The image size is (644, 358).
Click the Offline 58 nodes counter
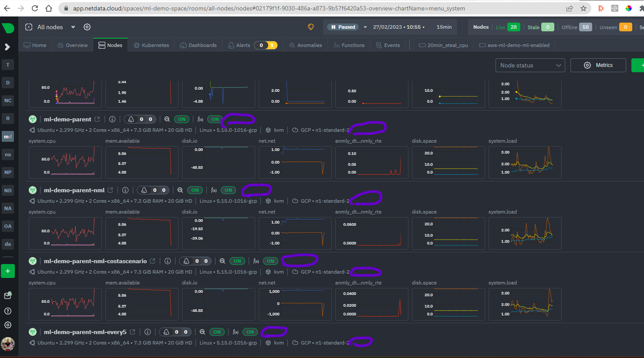click(x=586, y=27)
